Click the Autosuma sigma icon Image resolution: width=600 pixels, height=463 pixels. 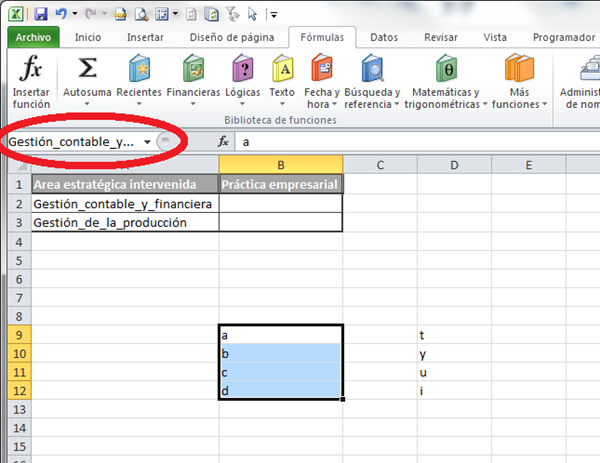[87, 71]
